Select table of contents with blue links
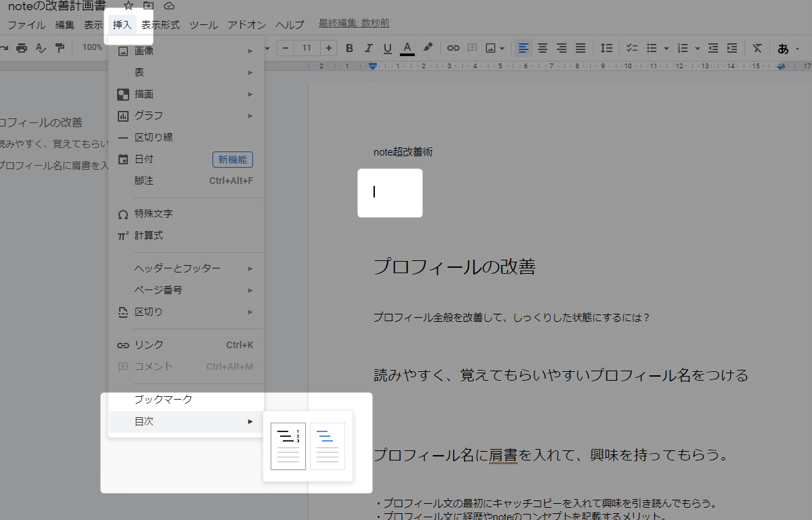Viewport: 812px width, 520px height. point(328,446)
